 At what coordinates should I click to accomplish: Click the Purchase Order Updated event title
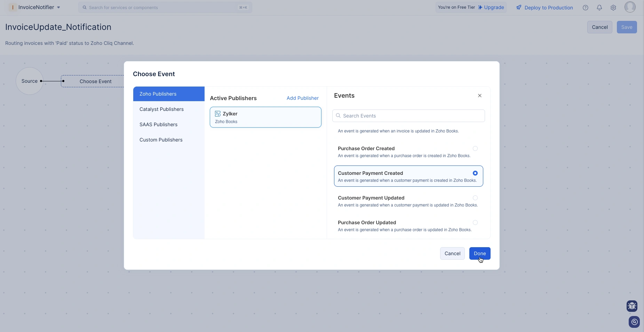click(x=367, y=222)
